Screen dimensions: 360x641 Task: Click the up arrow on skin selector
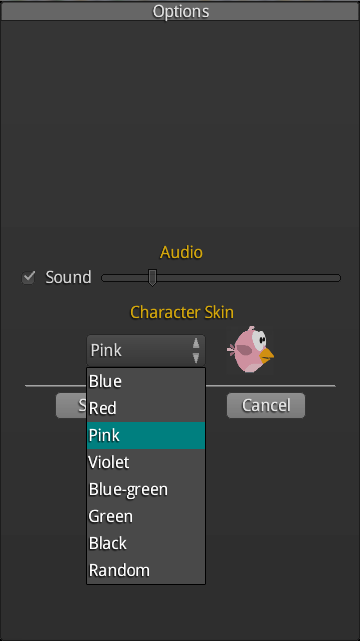tap(196, 343)
